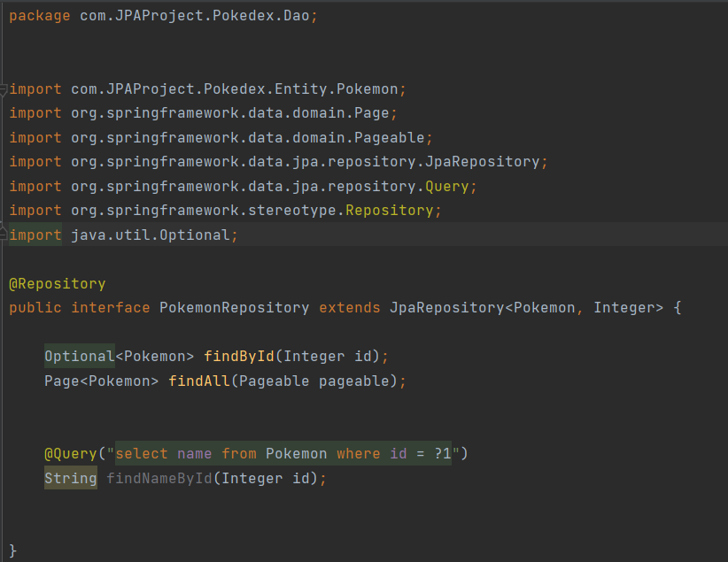The width and height of the screenshot is (728, 562).
Task: Click opening brace after 'Integer>'
Action: (678, 308)
